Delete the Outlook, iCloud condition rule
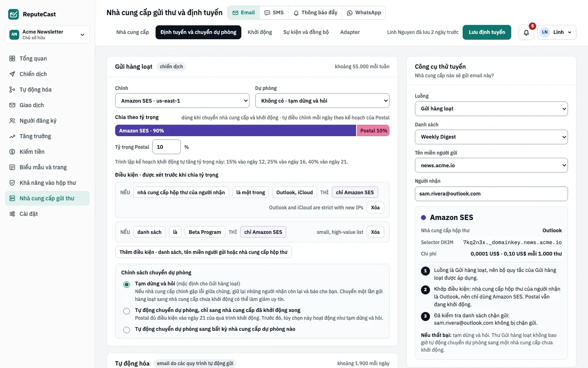The width and height of the screenshot is (588, 368). pyautogui.click(x=375, y=208)
